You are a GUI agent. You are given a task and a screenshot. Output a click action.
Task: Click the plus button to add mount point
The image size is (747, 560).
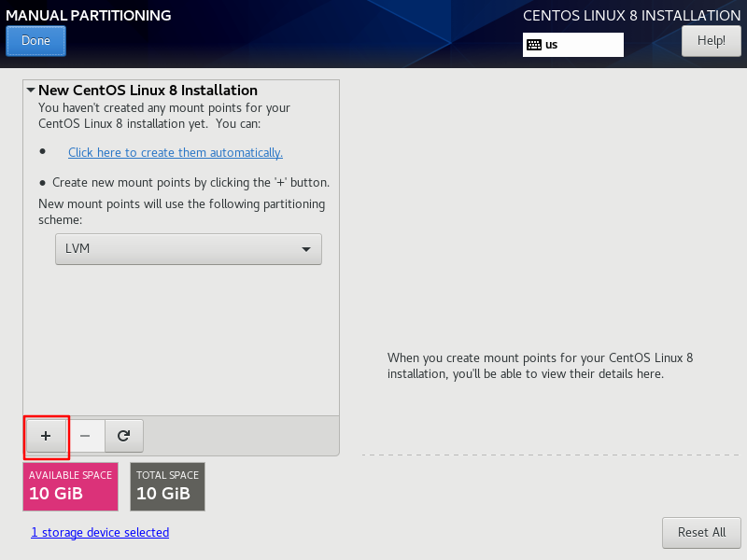click(46, 436)
